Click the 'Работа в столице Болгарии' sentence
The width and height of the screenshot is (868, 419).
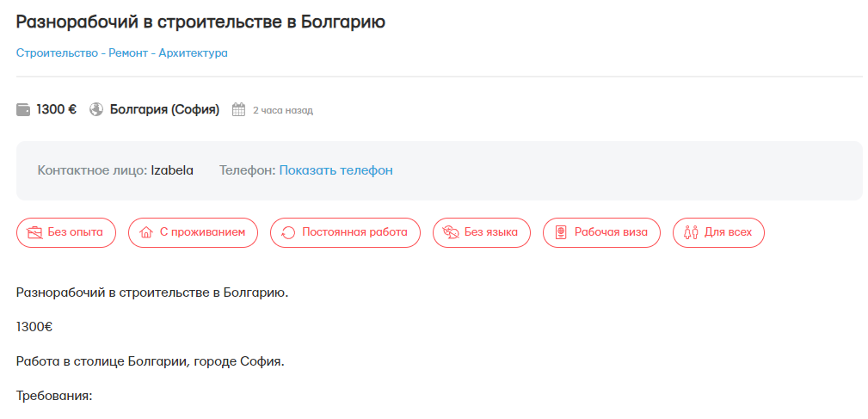coord(150,361)
